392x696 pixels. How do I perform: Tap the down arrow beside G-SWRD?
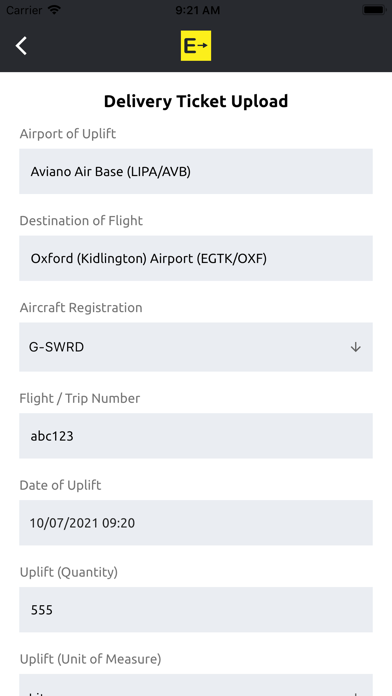pos(356,347)
